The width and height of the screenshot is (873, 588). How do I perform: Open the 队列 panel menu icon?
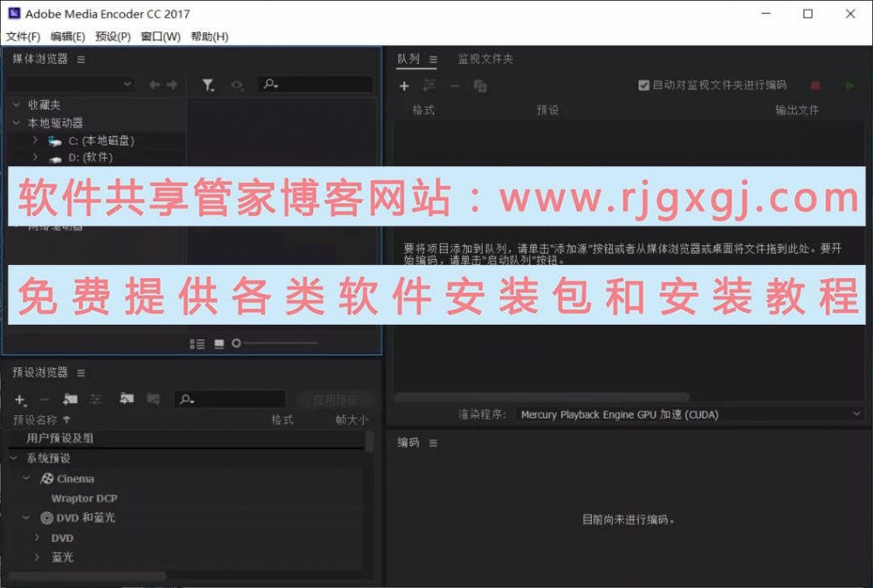click(433, 60)
